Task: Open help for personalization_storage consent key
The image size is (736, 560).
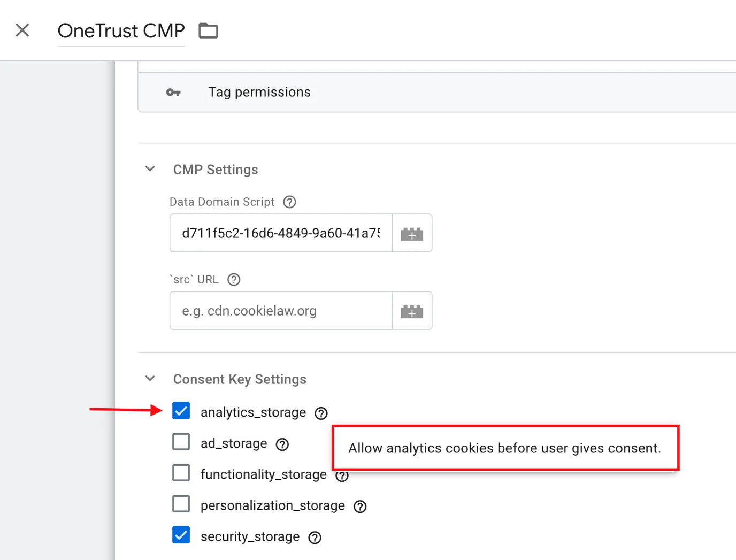Action: 359,506
